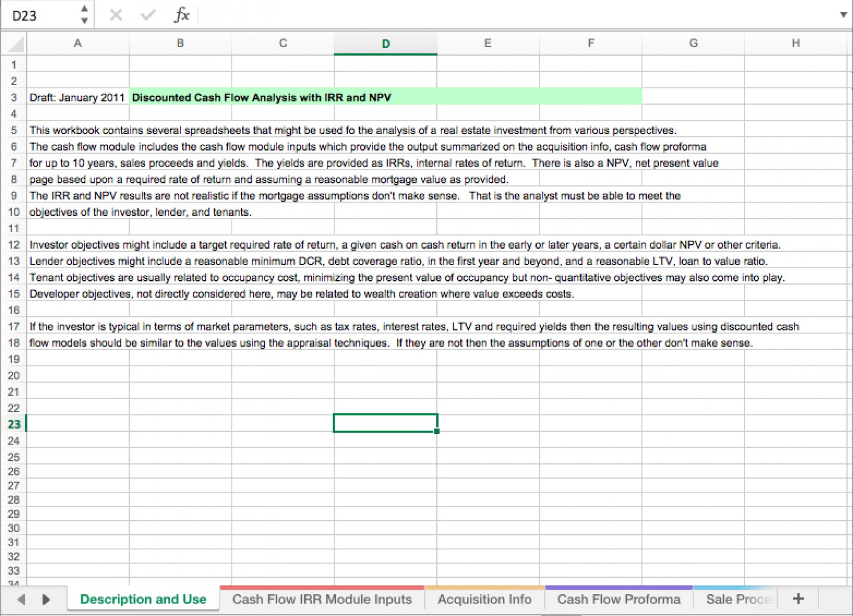The image size is (853, 616).
Task: Select row 1 header
Action: (x=14, y=65)
